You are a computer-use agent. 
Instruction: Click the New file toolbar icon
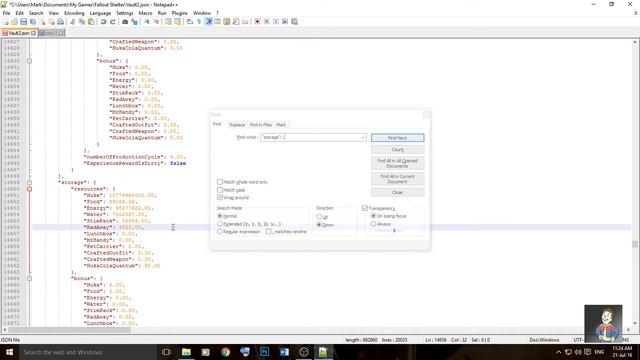point(6,22)
